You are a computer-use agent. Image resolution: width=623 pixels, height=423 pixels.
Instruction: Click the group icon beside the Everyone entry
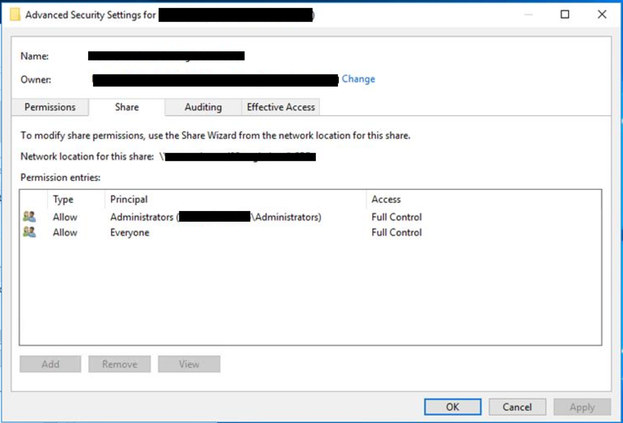click(x=29, y=233)
